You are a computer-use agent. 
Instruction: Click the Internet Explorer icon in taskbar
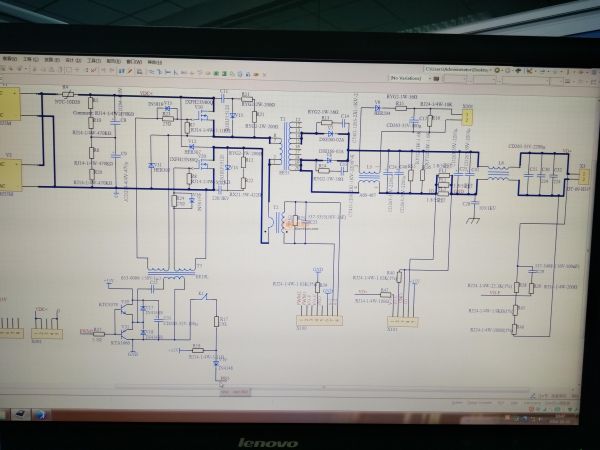[x=40, y=414]
